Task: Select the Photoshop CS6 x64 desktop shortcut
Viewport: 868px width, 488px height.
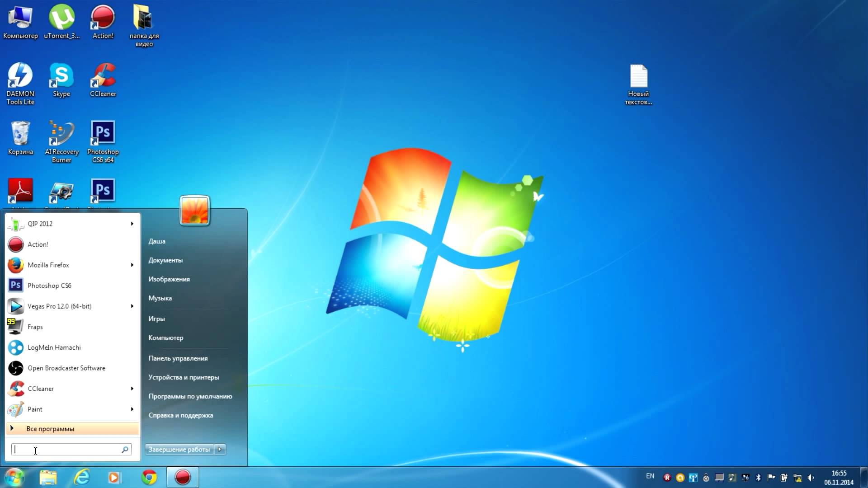Action: [x=103, y=142]
